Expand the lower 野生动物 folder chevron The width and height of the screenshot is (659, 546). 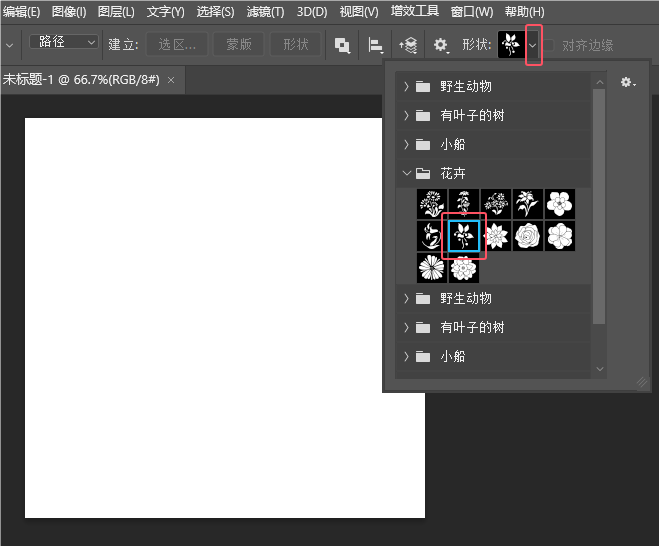406,298
